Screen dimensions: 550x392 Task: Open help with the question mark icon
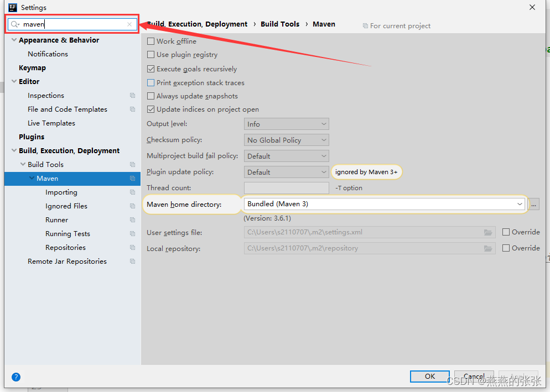pyautogui.click(x=16, y=377)
